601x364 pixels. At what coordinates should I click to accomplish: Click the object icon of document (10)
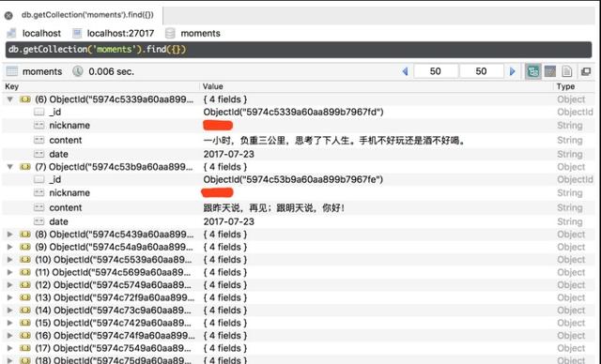(25, 260)
